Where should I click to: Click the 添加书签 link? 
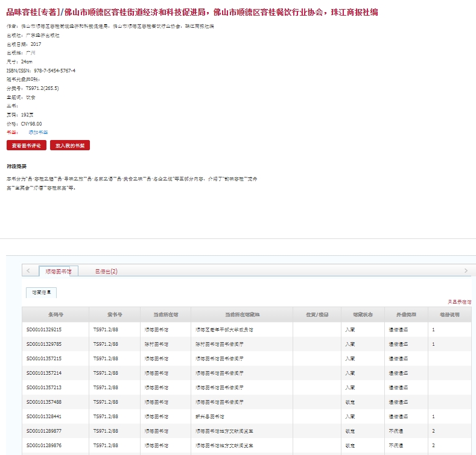38,132
